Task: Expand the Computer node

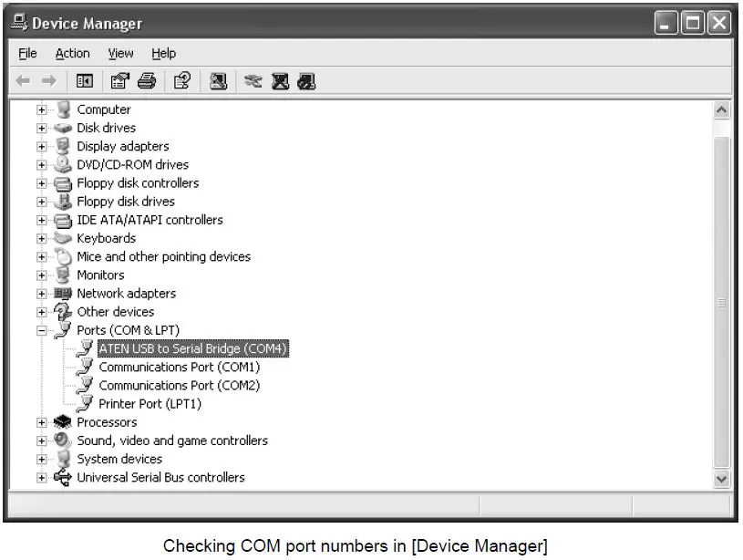Action: point(42,110)
